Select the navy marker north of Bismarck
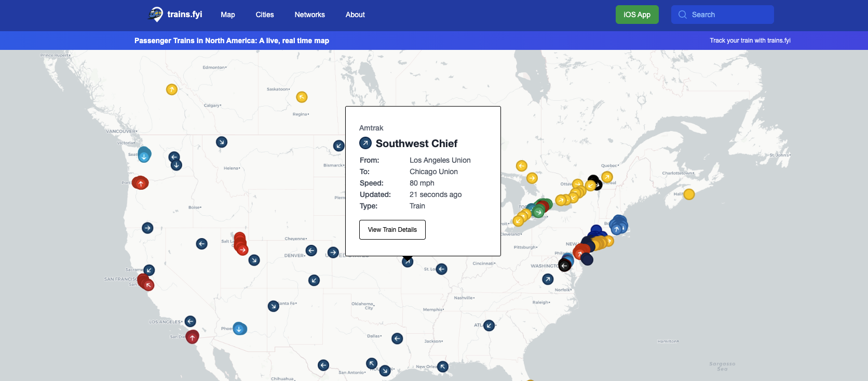Screen dimensions: 868x381 [x=339, y=146]
